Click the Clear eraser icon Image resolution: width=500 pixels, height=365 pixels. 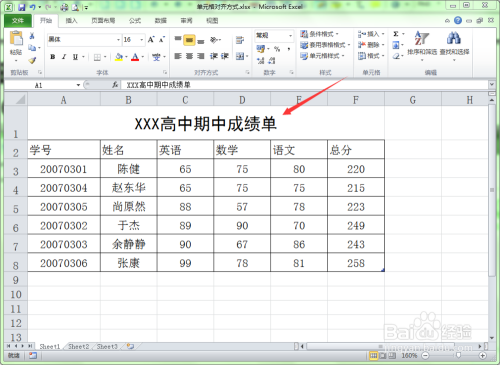tap(396, 56)
